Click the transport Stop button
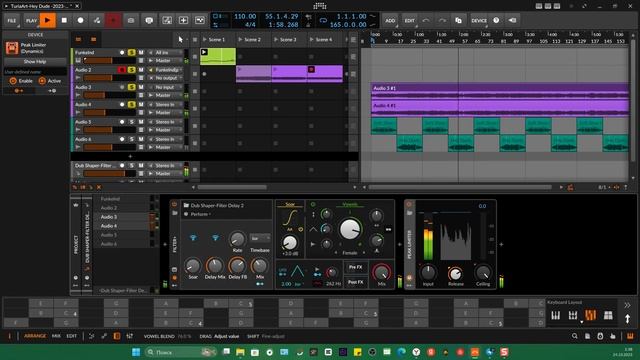This screenshot has height=360, width=640. click(x=64, y=20)
